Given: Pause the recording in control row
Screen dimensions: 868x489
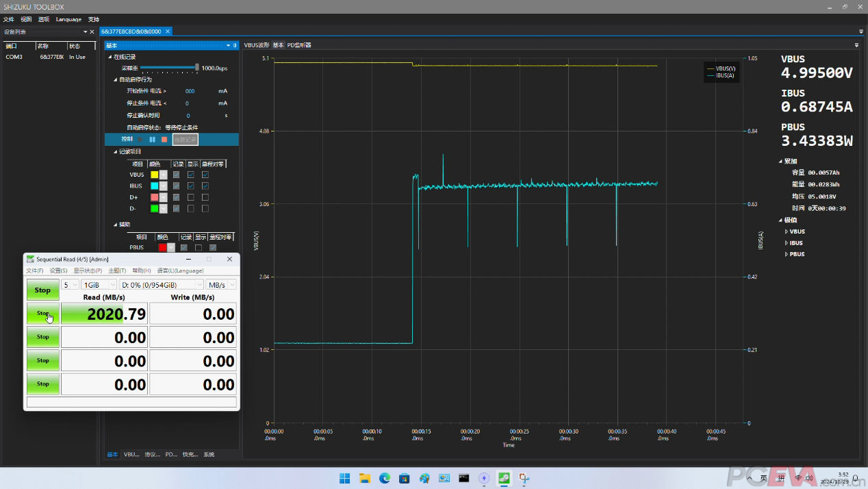Looking at the screenshot, I should click(x=152, y=139).
